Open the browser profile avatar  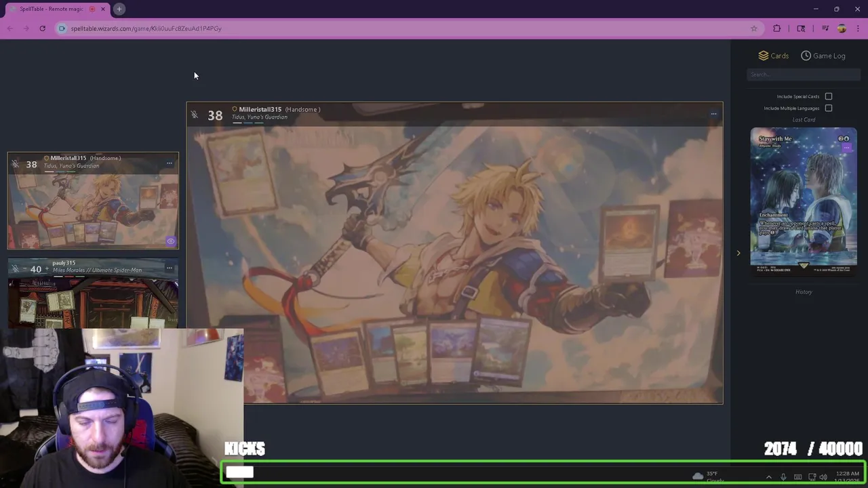pos(842,28)
